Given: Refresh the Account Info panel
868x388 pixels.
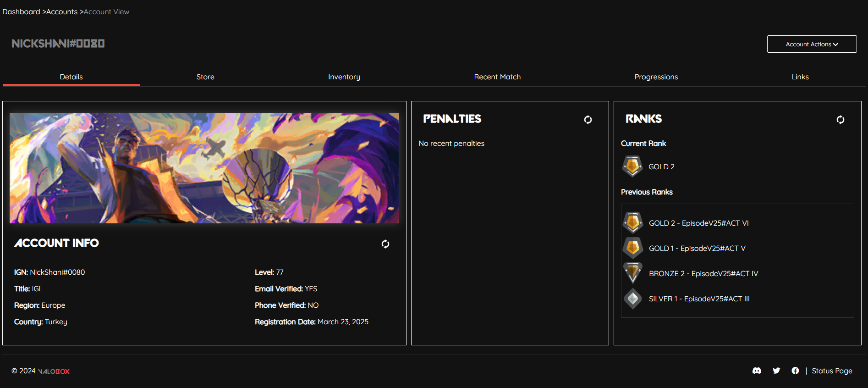Looking at the screenshot, I should coord(385,244).
